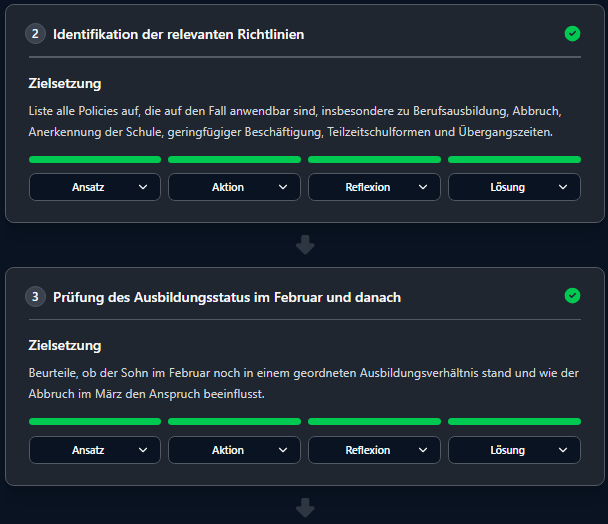Open the Ansatz dropdown in step 2

pyautogui.click(x=95, y=187)
